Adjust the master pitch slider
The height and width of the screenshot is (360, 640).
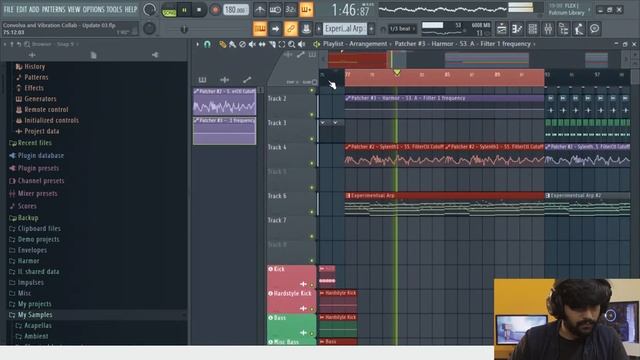click(x=184, y=29)
